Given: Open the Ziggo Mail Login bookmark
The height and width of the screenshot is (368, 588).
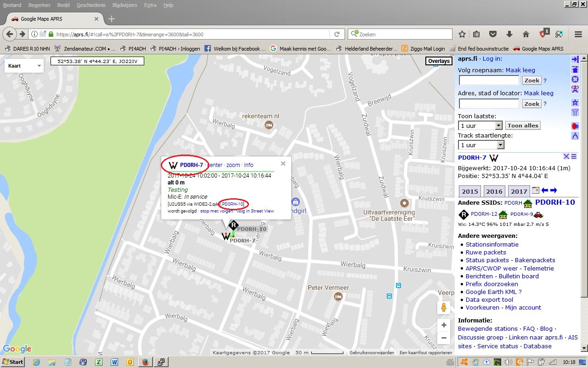Looking at the screenshot, I should [x=423, y=48].
